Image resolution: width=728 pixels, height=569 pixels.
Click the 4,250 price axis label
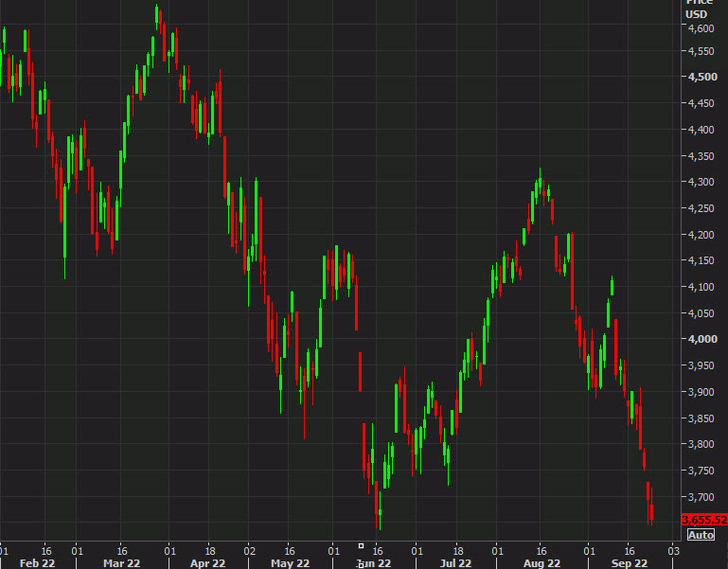pyautogui.click(x=701, y=208)
